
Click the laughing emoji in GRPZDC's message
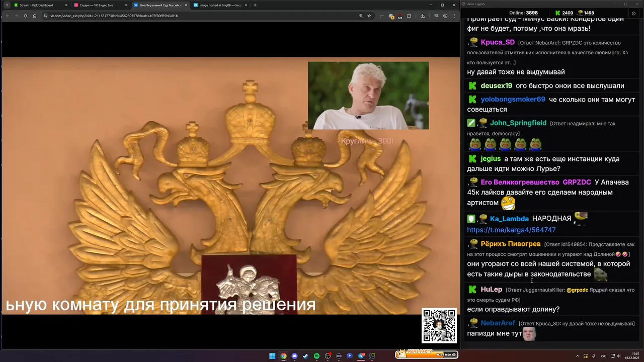click(x=508, y=203)
